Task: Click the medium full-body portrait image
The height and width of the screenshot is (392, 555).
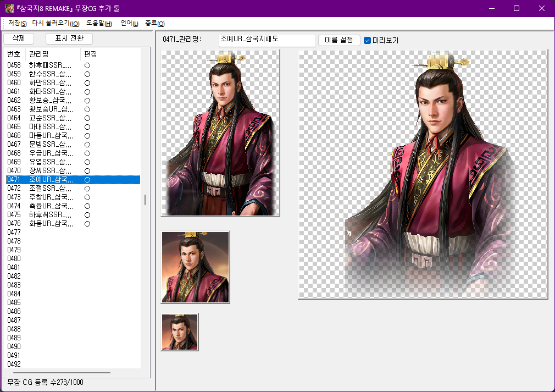Action: (x=220, y=133)
